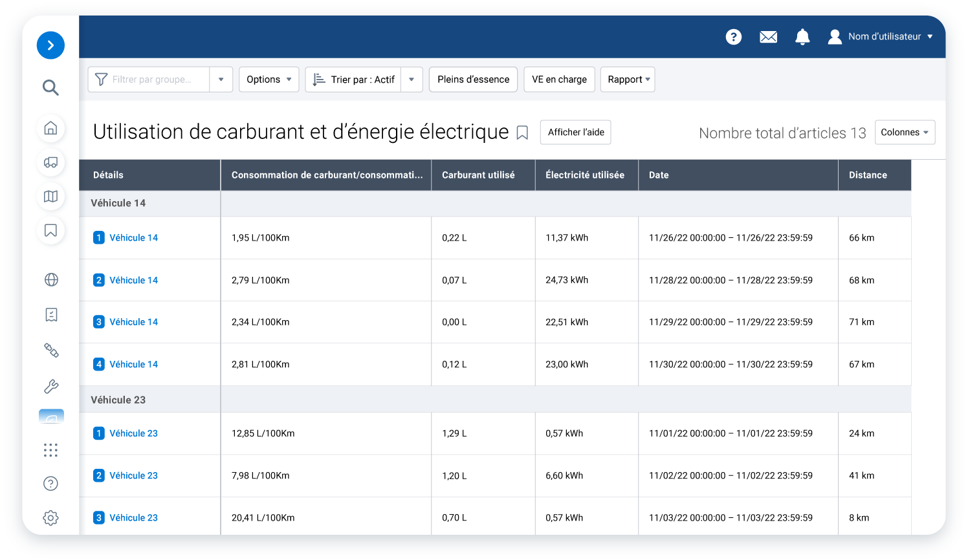
Task: Open the globe icon in the sidebar
Action: (50, 279)
